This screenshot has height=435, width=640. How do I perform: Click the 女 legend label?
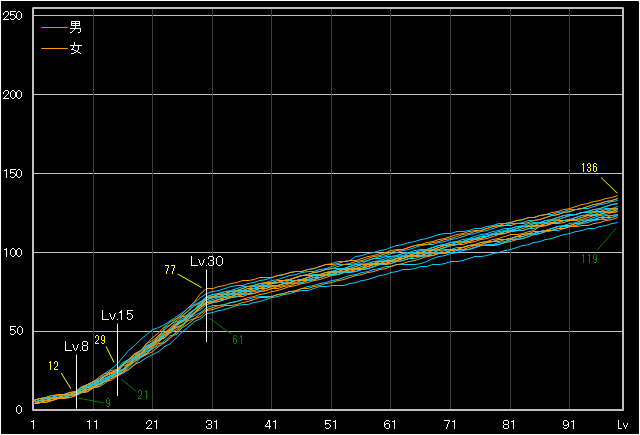coord(76,49)
